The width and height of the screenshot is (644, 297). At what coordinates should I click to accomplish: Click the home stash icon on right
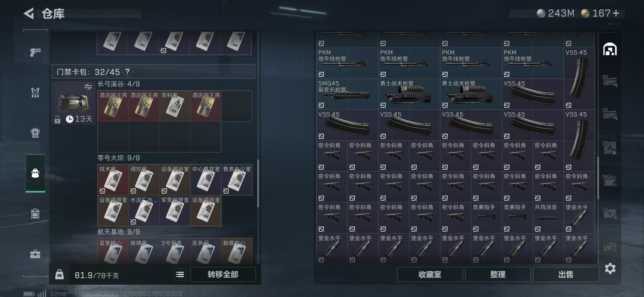610,49
